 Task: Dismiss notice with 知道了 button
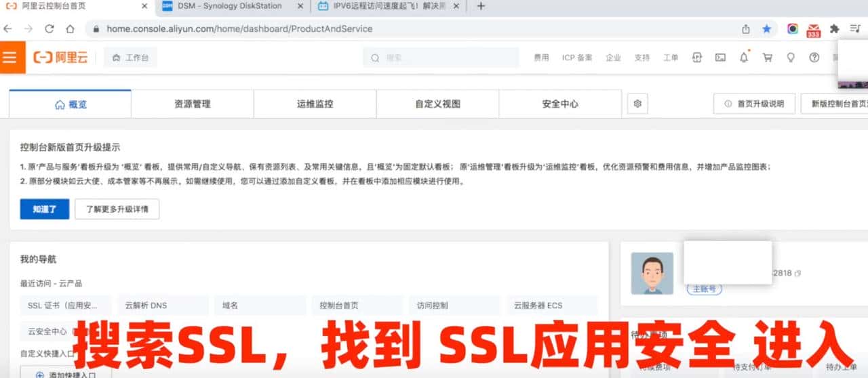click(45, 209)
